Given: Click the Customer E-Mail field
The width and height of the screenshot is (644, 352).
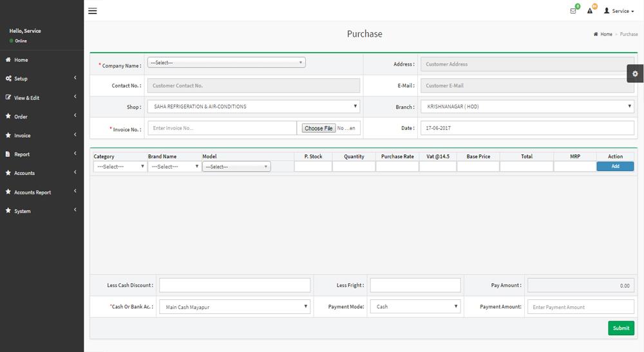Looking at the screenshot, I should [x=527, y=86].
